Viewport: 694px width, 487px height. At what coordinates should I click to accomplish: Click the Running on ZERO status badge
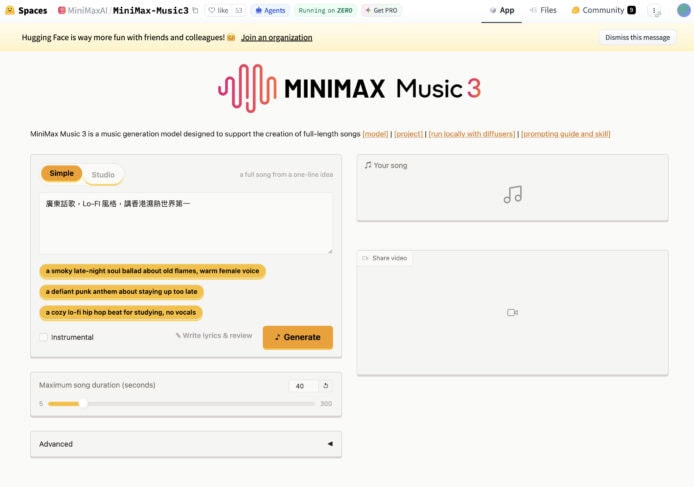coord(325,10)
